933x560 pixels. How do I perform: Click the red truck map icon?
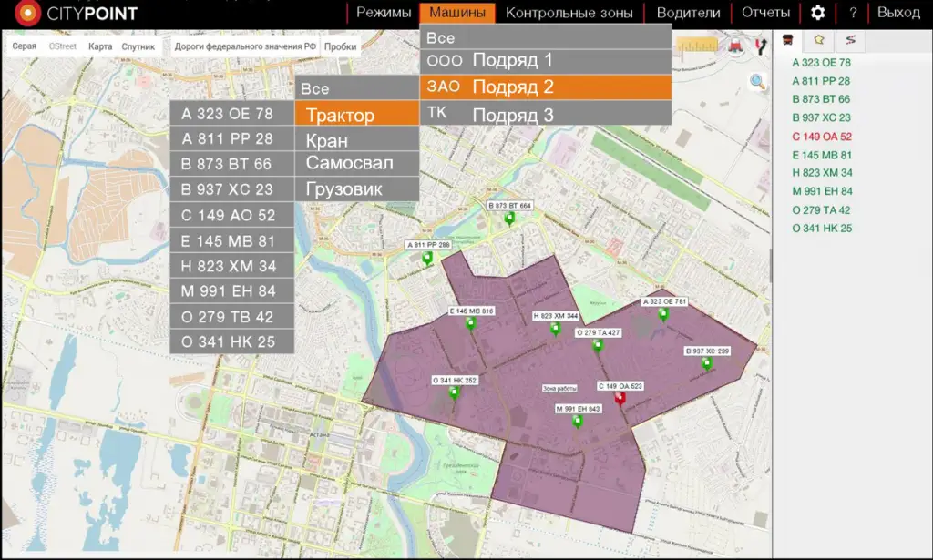(733, 46)
